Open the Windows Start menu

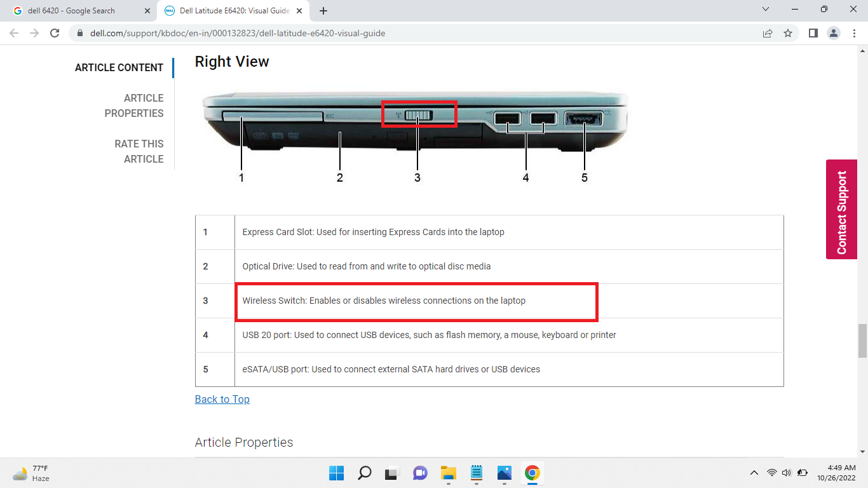[336, 473]
